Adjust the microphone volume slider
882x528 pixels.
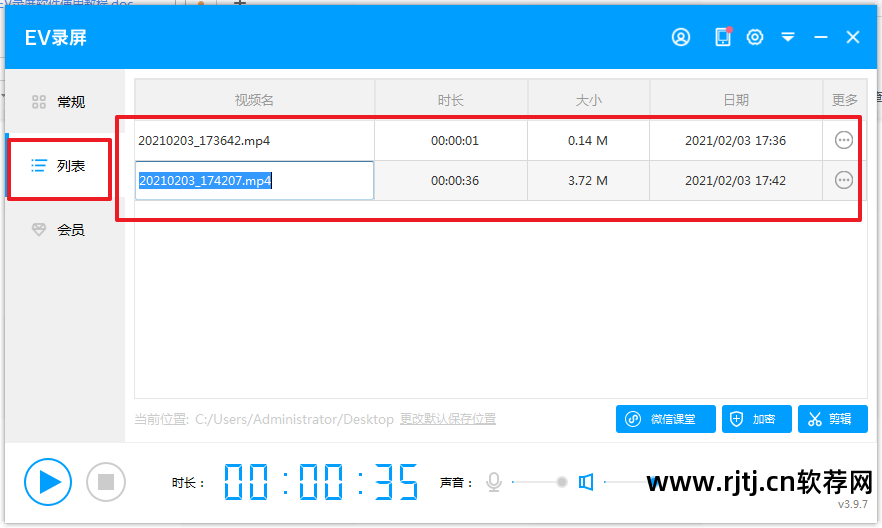click(x=540, y=482)
